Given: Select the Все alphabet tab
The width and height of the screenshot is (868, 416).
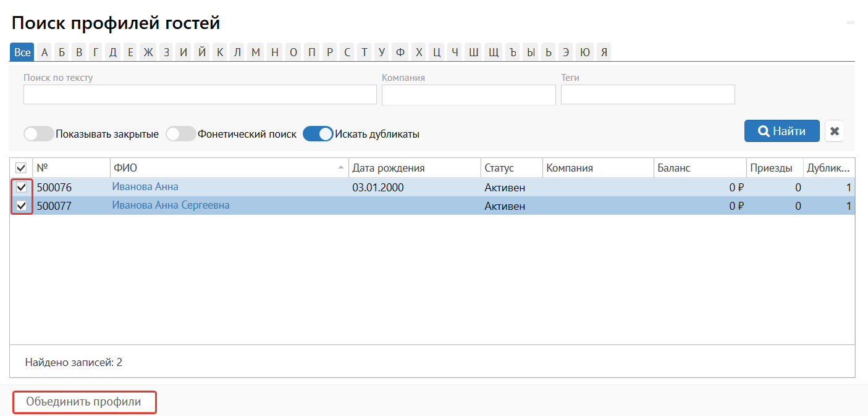Looking at the screenshot, I should [x=22, y=52].
